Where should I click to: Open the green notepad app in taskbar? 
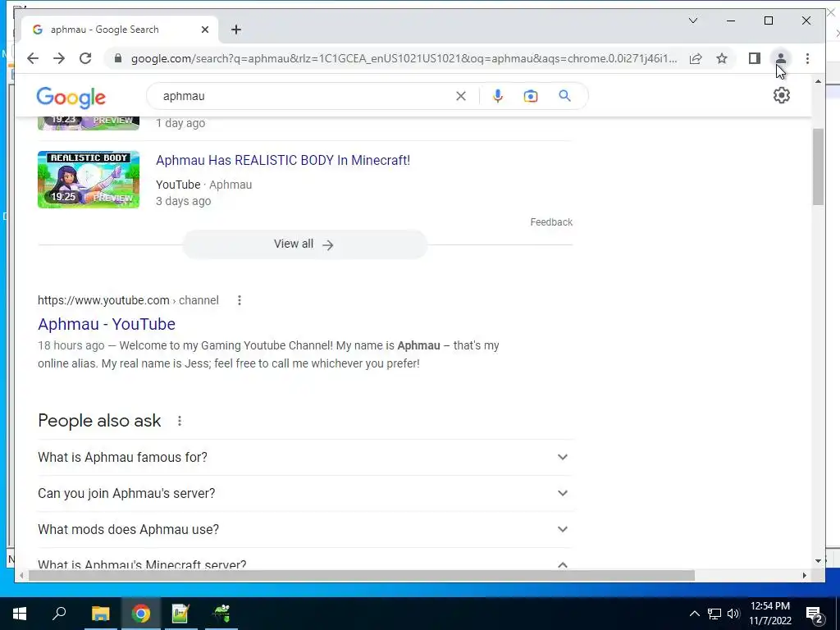[x=180, y=614]
